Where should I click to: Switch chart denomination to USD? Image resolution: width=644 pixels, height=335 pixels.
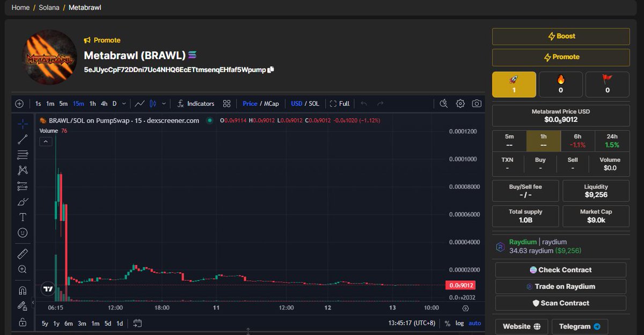297,104
